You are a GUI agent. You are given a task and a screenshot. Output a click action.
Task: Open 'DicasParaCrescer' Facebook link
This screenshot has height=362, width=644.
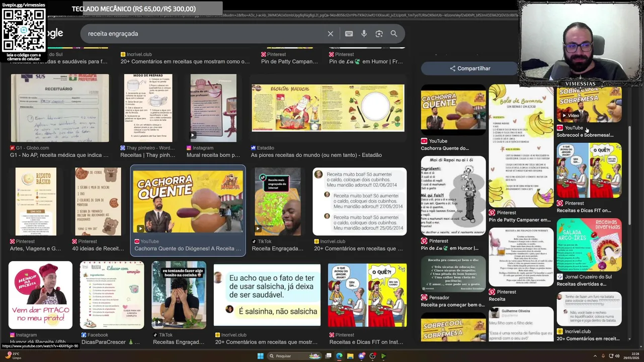click(111, 342)
